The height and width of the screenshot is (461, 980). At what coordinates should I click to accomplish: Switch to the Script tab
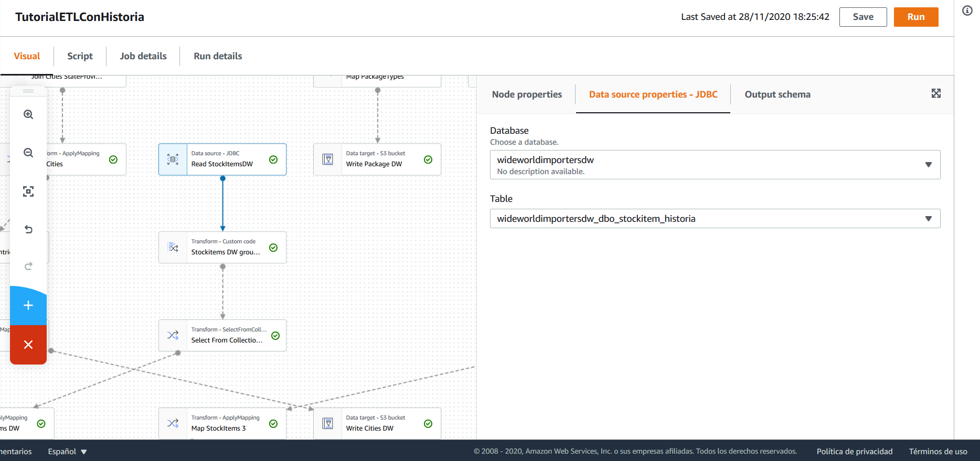(80, 56)
